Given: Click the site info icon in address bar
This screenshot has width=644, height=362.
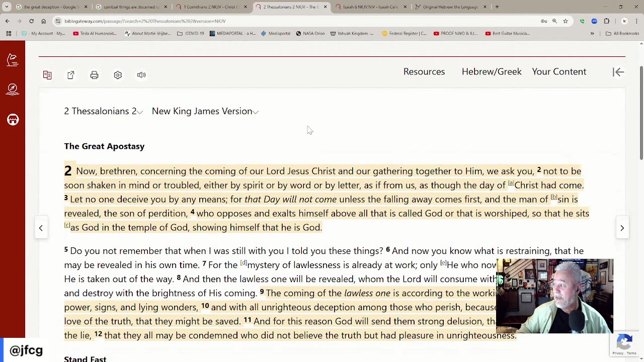Looking at the screenshot, I should pos(58,21).
